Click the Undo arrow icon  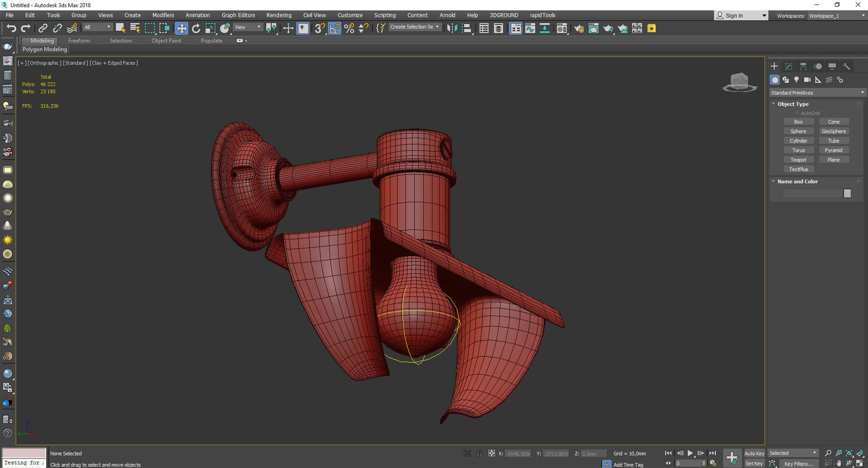pos(11,29)
